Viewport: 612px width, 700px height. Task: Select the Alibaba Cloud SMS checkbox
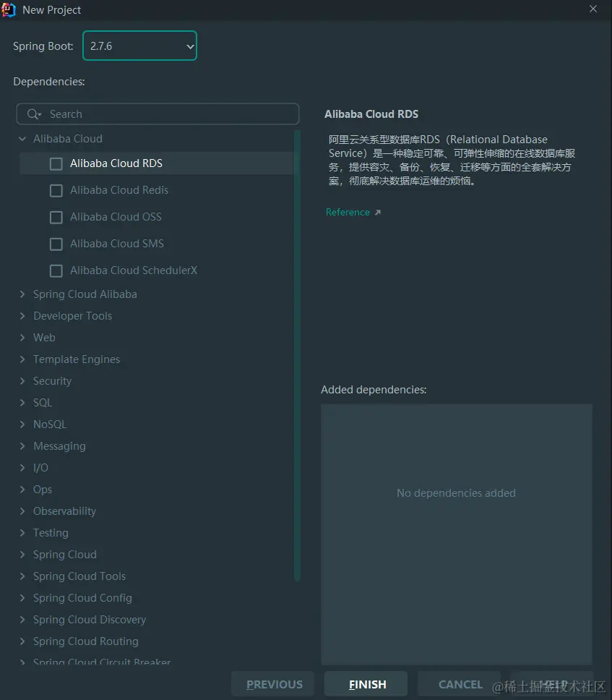pos(56,244)
